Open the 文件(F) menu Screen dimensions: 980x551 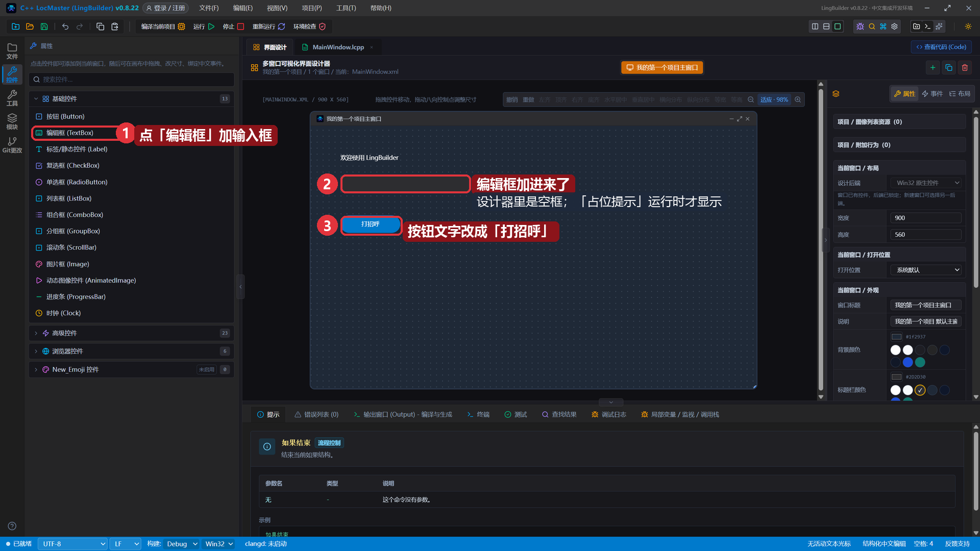209,8
